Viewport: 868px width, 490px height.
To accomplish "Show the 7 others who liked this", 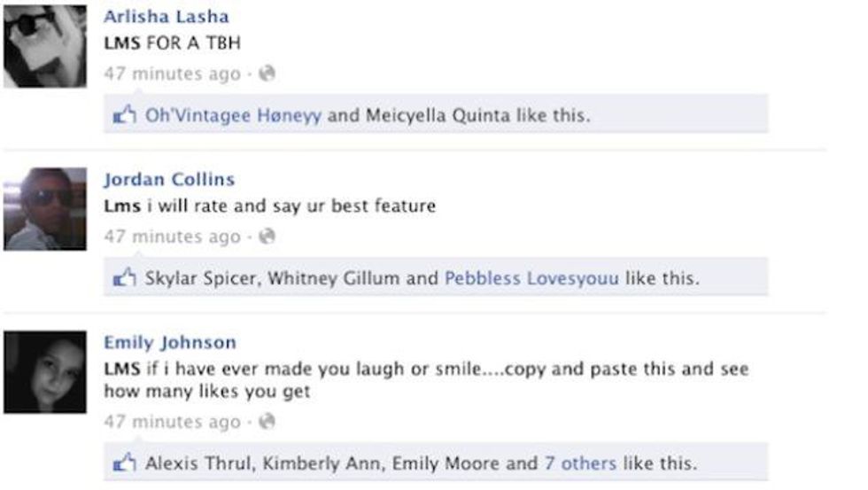I will (x=580, y=463).
